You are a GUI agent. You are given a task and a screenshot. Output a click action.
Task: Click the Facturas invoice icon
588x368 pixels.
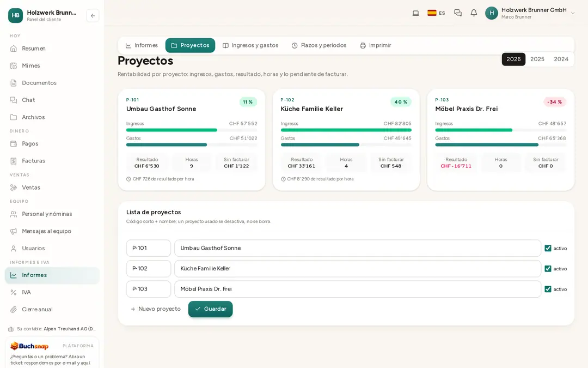(14, 161)
